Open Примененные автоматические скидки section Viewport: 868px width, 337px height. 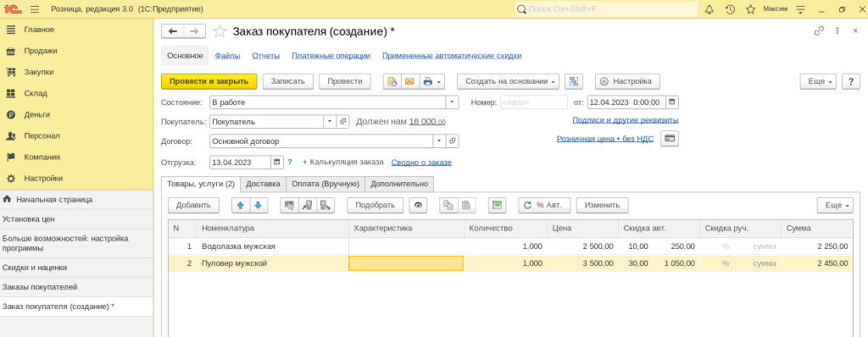(x=452, y=56)
